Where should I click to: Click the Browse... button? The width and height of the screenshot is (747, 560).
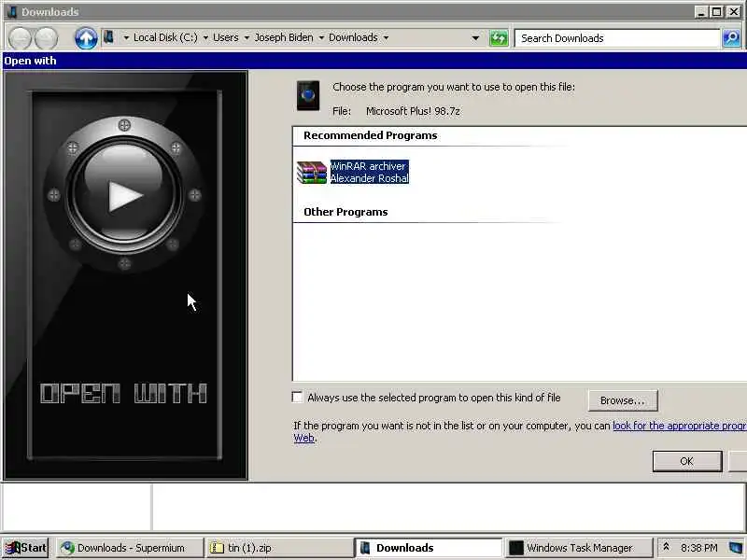tap(623, 400)
